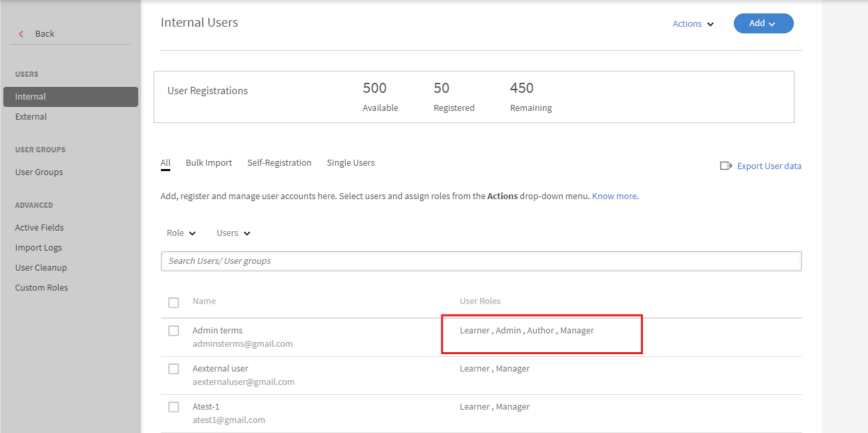Expand the Add button dropdown
868x433 pixels.
763,23
